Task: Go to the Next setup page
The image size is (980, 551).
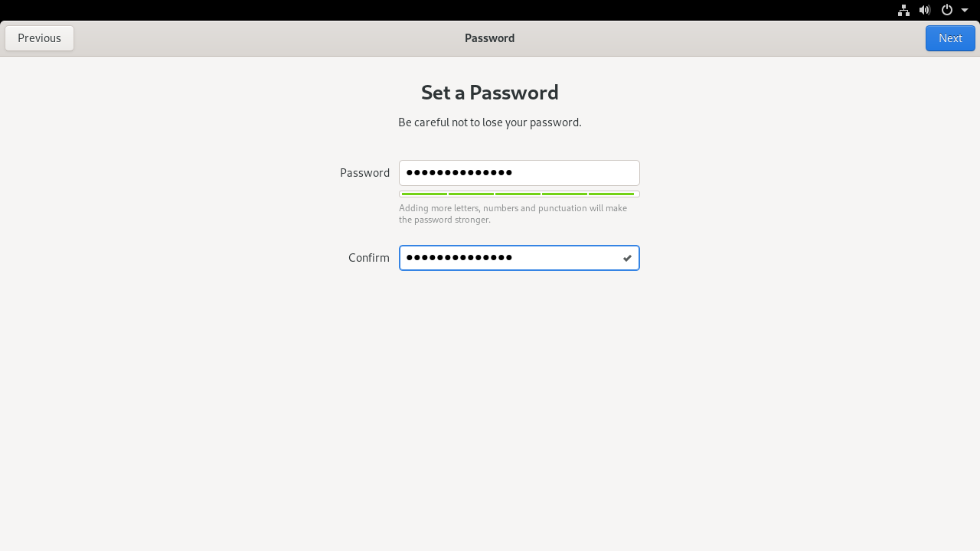Action: tap(950, 38)
